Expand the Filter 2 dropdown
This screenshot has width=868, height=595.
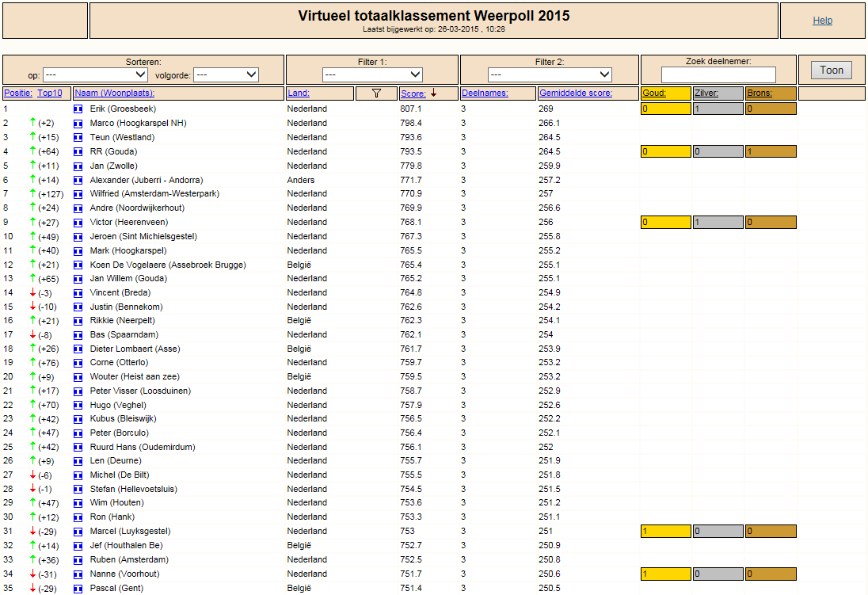click(x=550, y=74)
